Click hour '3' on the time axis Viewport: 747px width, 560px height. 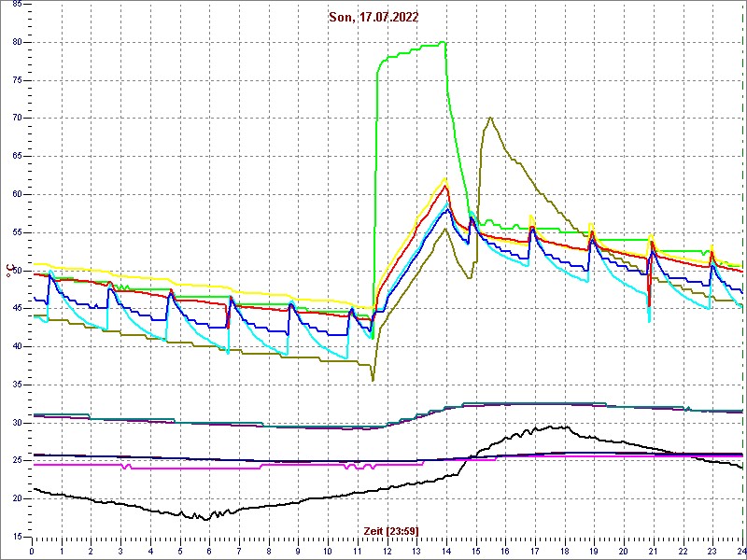coord(121,552)
